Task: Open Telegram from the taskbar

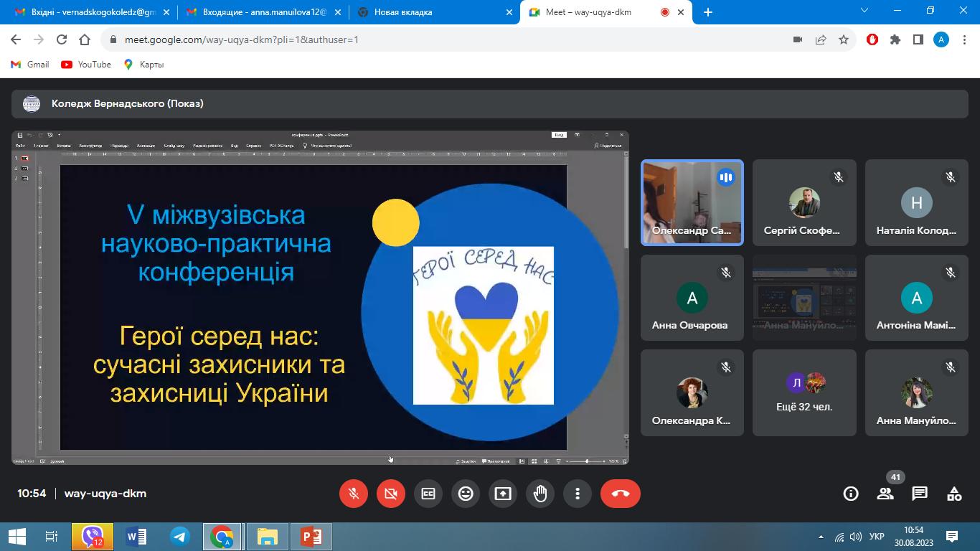Action: [x=179, y=537]
